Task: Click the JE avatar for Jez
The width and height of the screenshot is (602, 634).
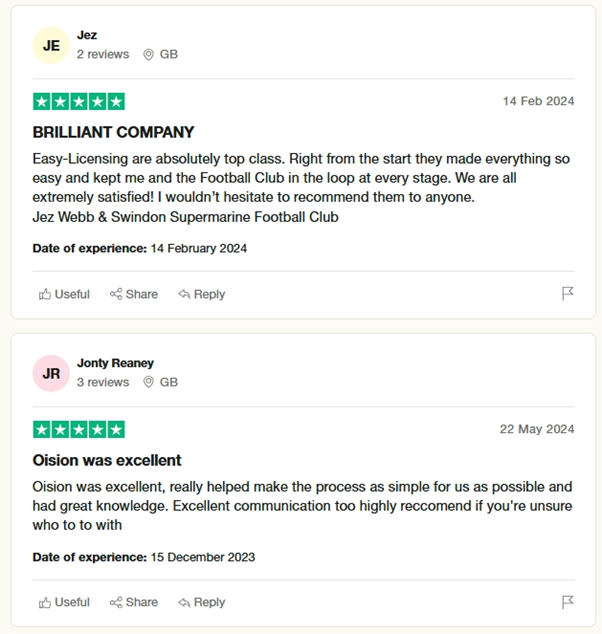Action: 51,45
